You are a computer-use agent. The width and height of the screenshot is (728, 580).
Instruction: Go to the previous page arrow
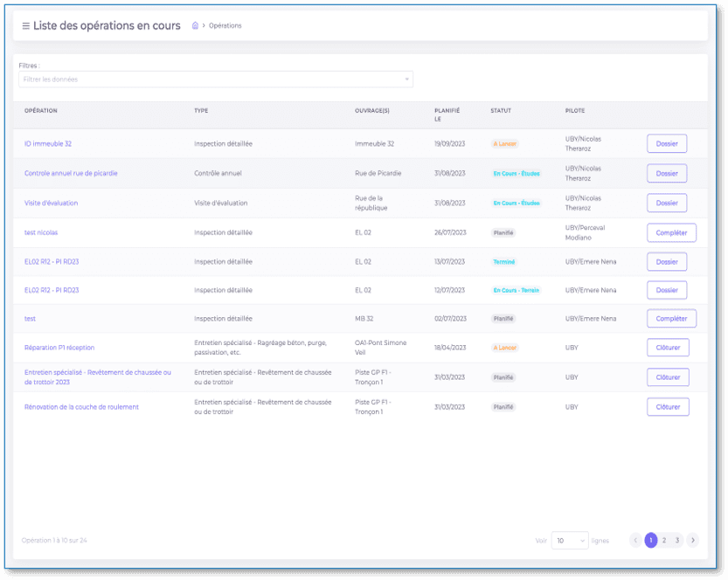pyautogui.click(x=635, y=541)
